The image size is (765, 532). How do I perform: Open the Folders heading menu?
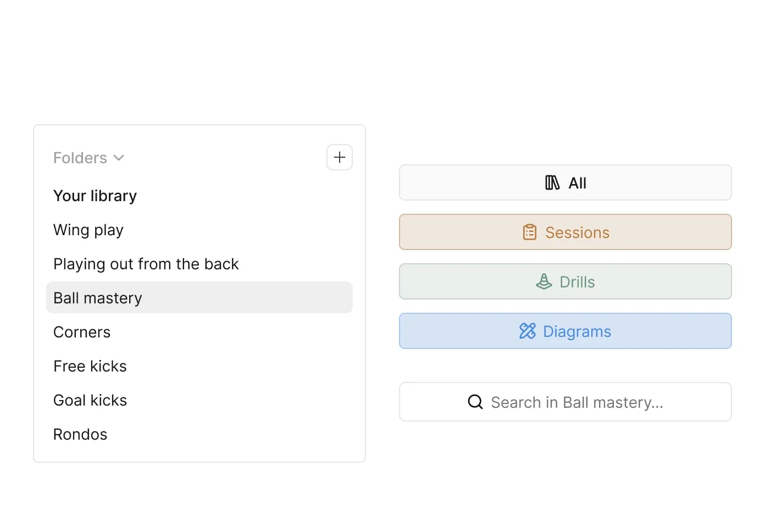[x=80, y=158]
